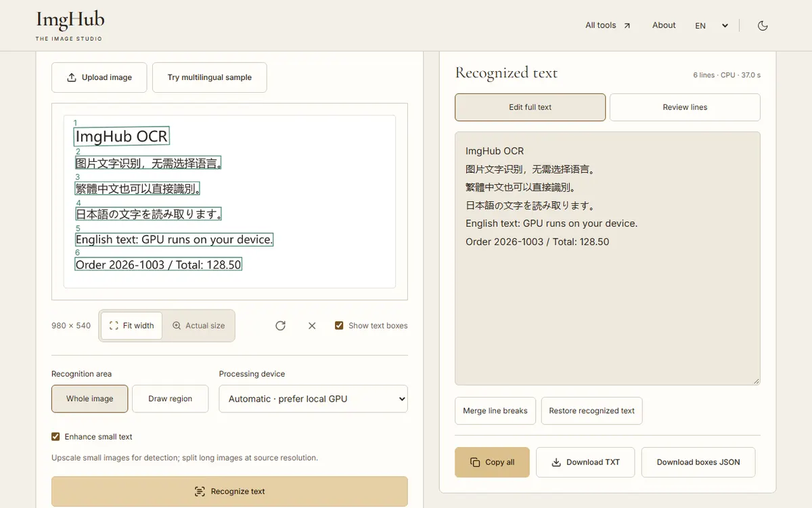Download boxes JSON
Screen dimensions: 812x508
pos(698,462)
